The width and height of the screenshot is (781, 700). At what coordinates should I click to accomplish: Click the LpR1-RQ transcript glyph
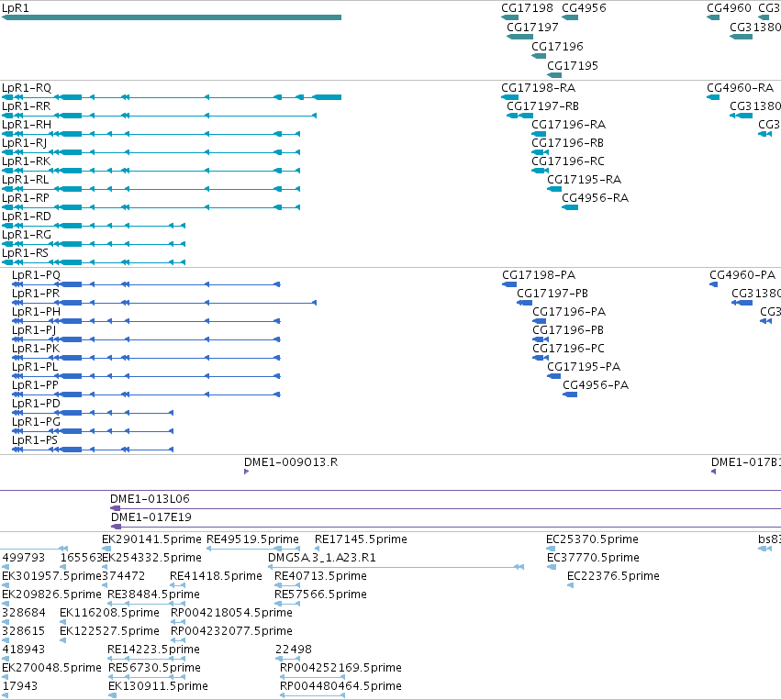172,97
